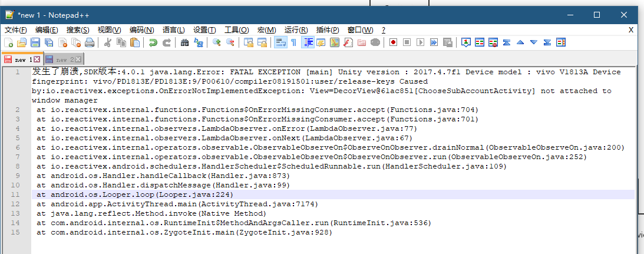This screenshot has height=254, width=644.
Task: Open the 搜索(S) menu
Action: [78, 30]
